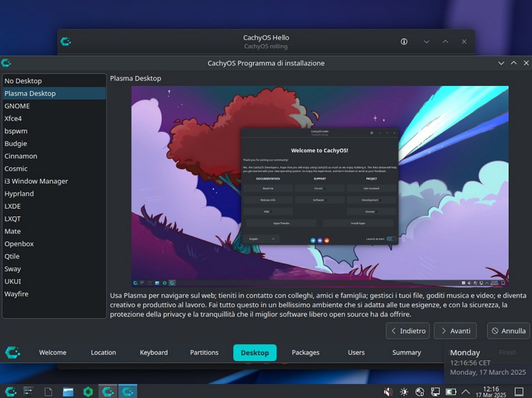This screenshot has width=532, height=398.
Task: Select UKUI desktop
Action: tap(54, 282)
